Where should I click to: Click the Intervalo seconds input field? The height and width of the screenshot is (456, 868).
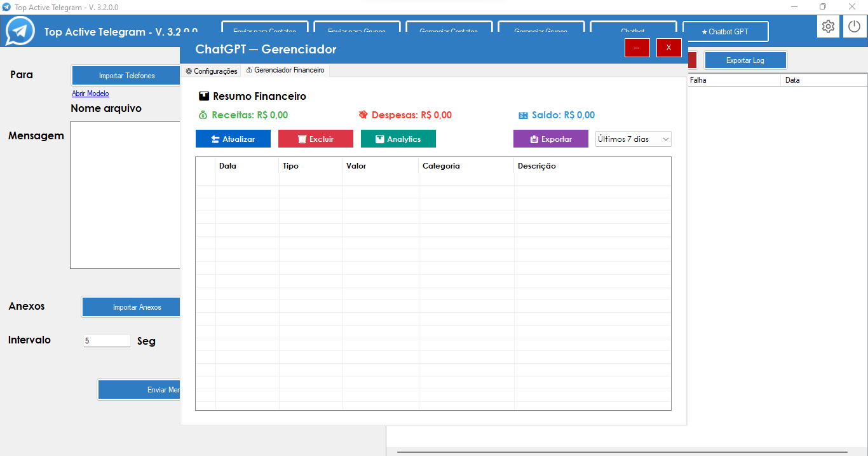tap(106, 341)
